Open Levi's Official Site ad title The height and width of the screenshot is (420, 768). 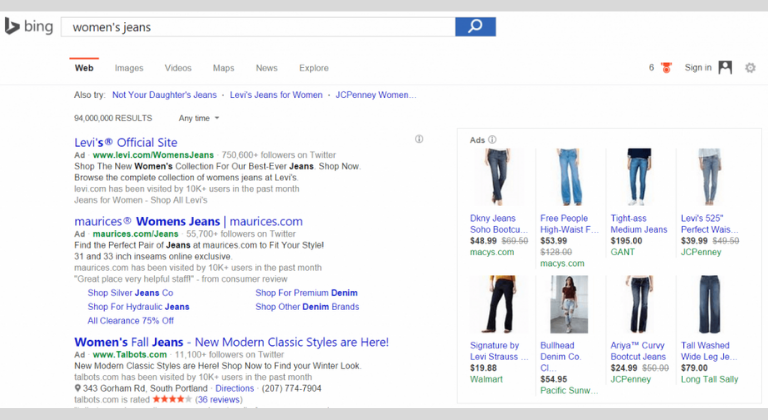[x=126, y=143]
